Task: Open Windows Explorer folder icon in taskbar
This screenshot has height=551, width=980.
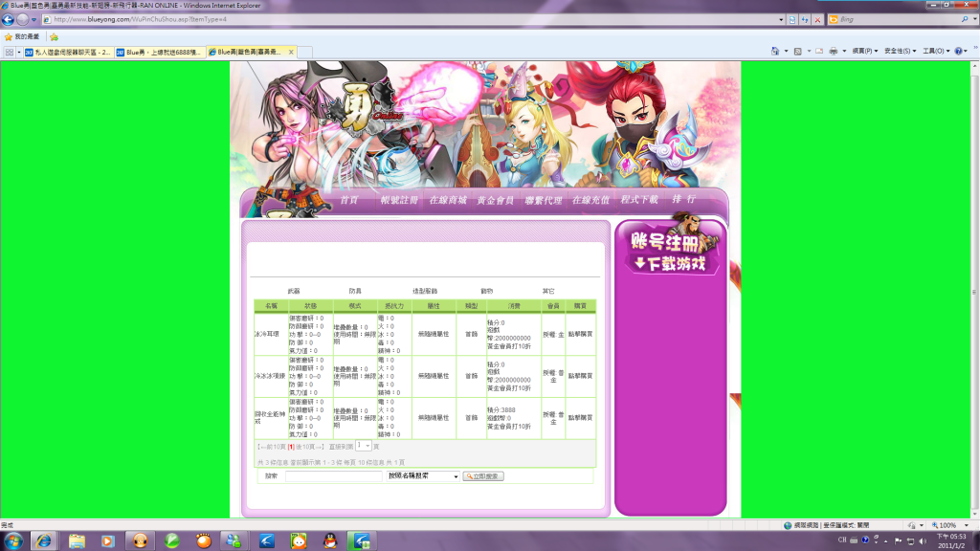Action: [76, 540]
